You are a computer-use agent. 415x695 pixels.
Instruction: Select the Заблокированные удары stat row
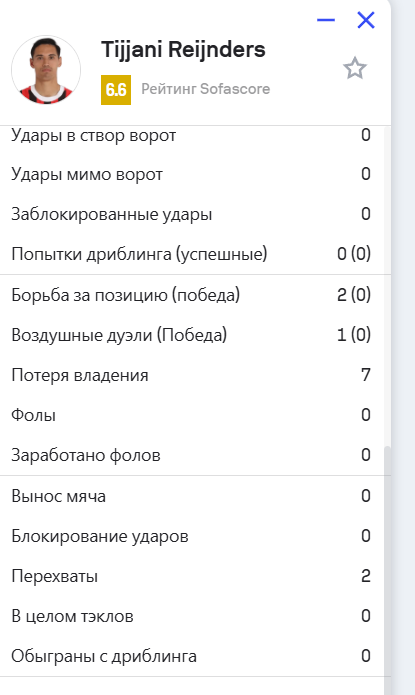tap(191, 214)
